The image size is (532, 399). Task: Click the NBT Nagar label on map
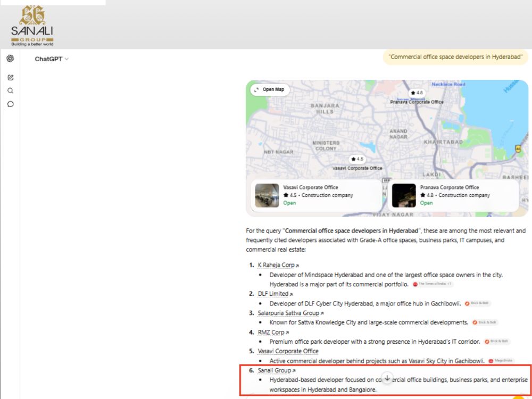[x=279, y=152]
